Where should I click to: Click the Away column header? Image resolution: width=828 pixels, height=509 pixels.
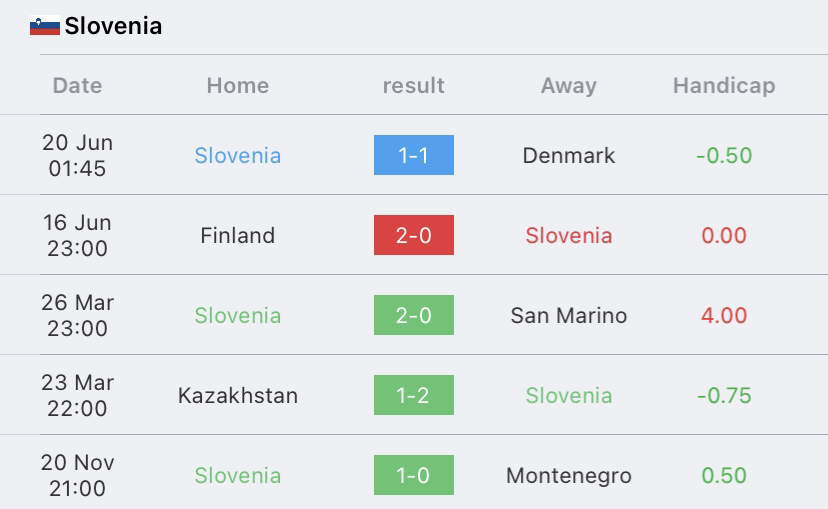[x=569, y=86]
